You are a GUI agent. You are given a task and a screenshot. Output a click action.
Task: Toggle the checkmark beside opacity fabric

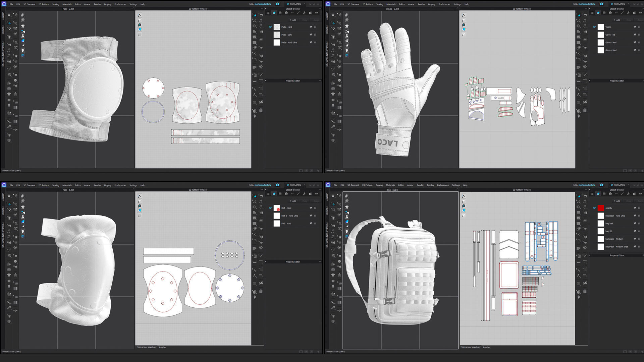[594, 208]
